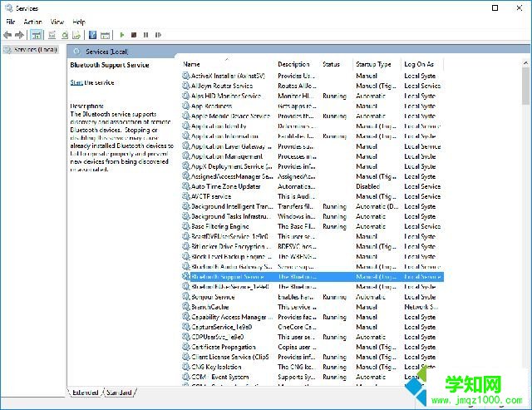Click the gear icon of Auto Time Zone Updater
The image size is (532, 410).
186,186
